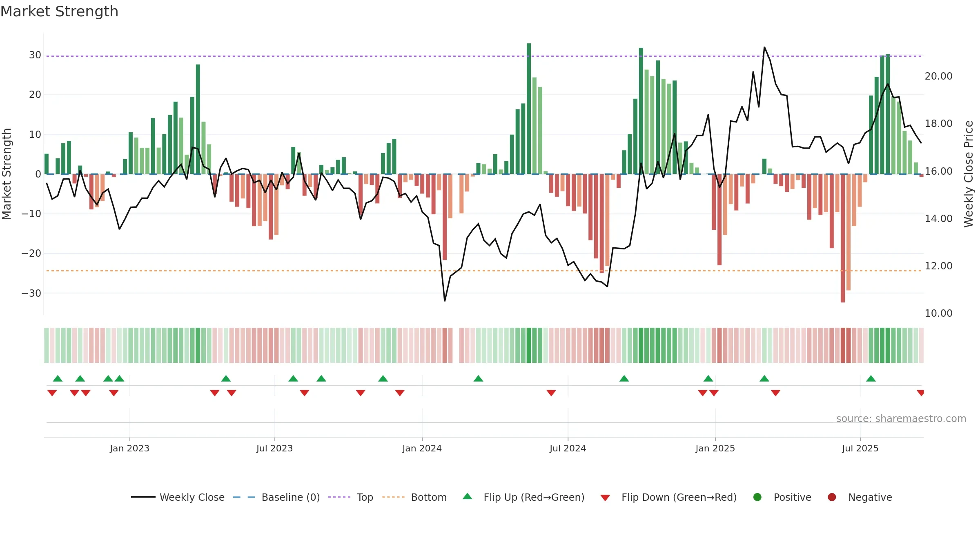Click the Flip Down (Green→Red) legend label
The image size is (980, 551).
click(679, 497)
